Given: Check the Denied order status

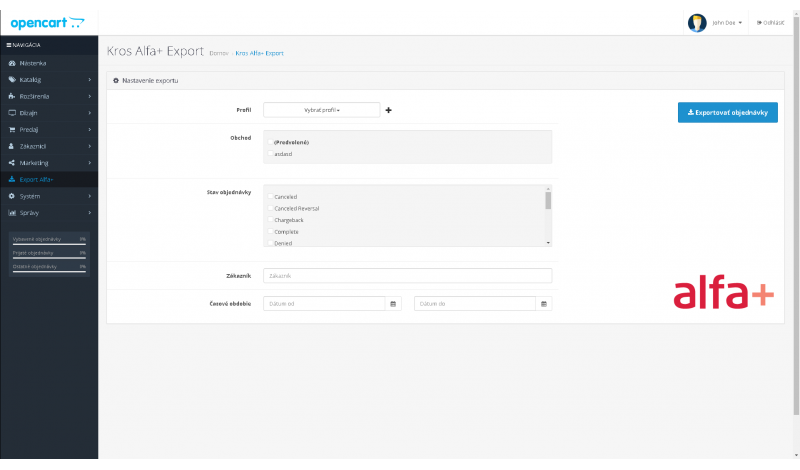Looking at the screenshot, I should pos(270,243).
